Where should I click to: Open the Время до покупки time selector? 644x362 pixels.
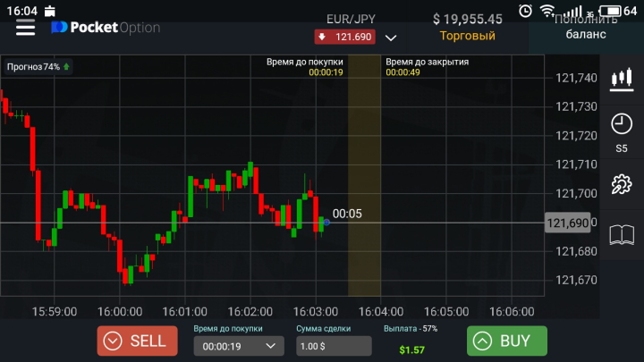233,346
